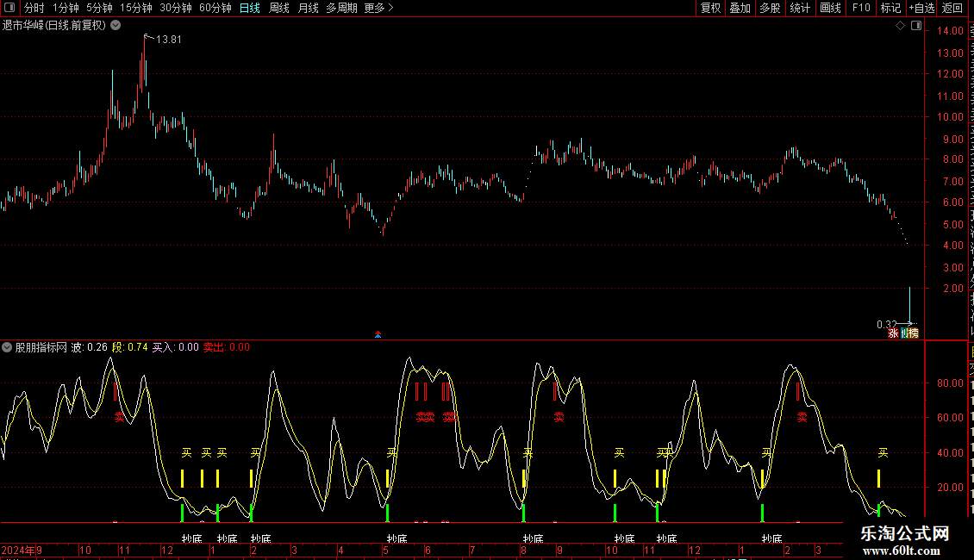Click the 买入: 0.00 indicator value

click(x=176, y=347)
